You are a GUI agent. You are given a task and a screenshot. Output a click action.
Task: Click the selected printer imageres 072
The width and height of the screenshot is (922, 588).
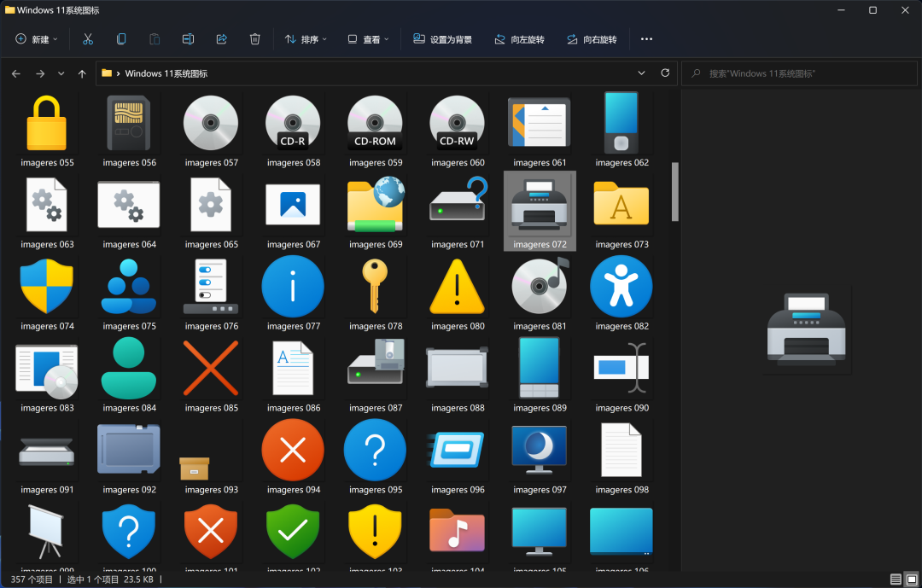click(540, 211)
